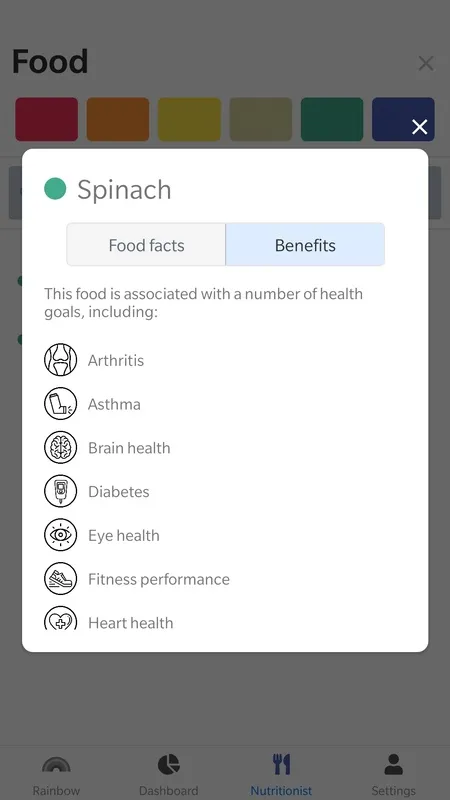The height and width of the screenshot is (800, 450).
Task: Select the Benefits tab
Action: click(x=305, y=245)
